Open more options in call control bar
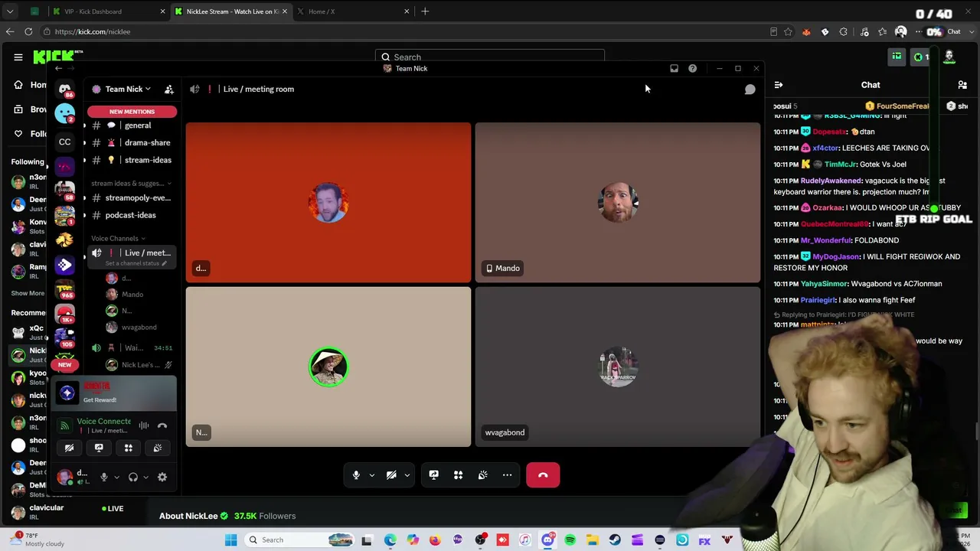The width and height of the screenshot is (980, 551). tap(507, 475)
